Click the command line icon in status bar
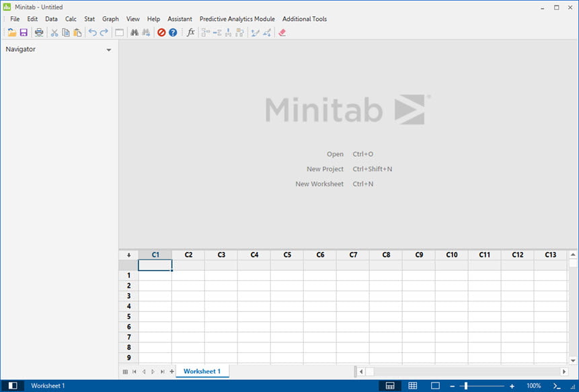This screenshot has width=579, height=392. 557,386
